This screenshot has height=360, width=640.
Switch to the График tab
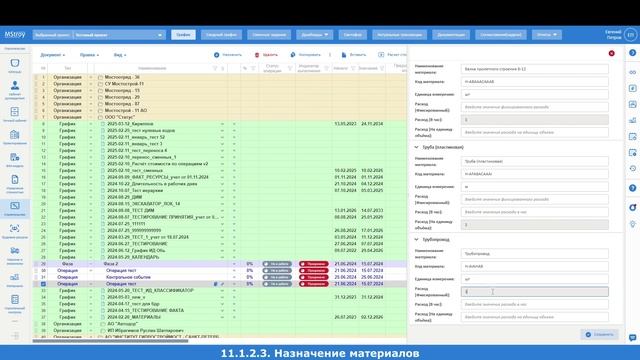pyautogui.click(x=183, y=35)
